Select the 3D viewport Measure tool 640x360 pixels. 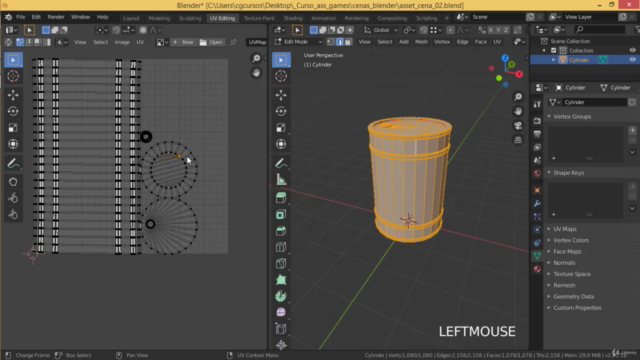coord(281,180)
